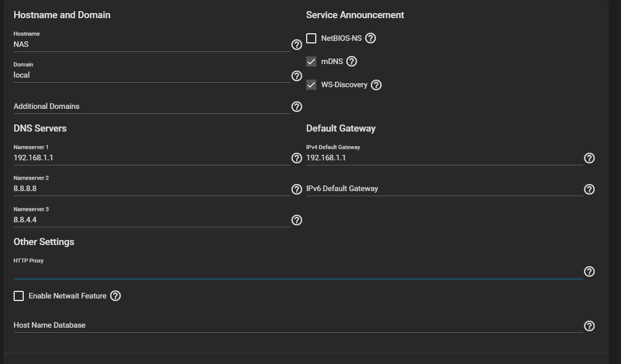
Task: Click Host Name Database help icon
Action: (x=589, y=326)
